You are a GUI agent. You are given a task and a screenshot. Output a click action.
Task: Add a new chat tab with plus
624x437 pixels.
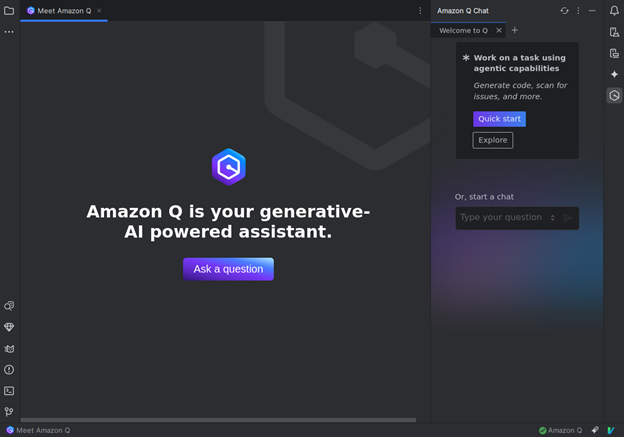(x=515, y=30)
